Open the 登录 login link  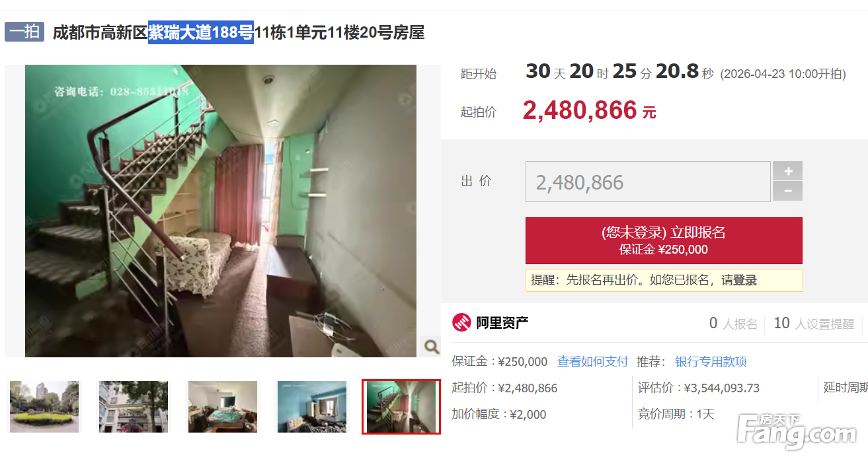pyautogui.click(x=745, y=280)
